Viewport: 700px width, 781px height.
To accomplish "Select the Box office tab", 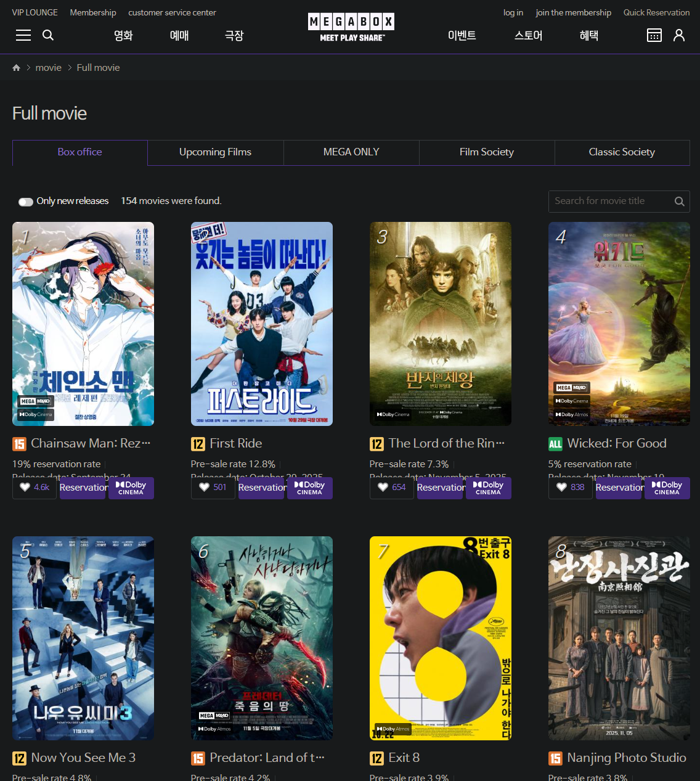I will click(80, 152).
